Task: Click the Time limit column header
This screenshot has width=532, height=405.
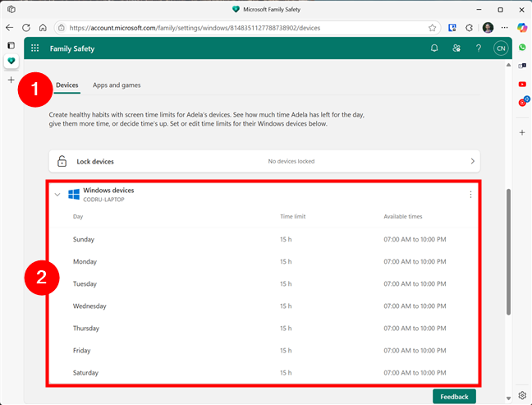Action: (293, 216)
